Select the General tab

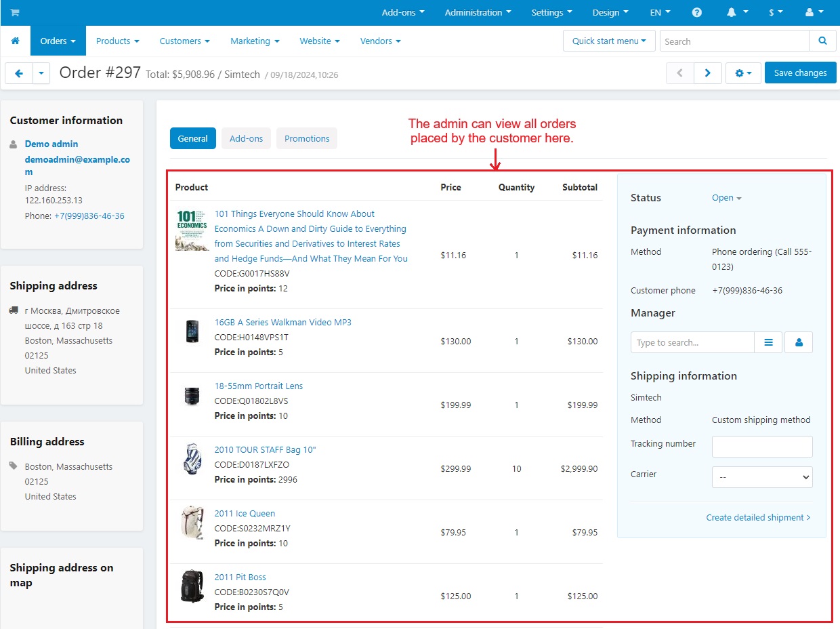pos(192,138)
